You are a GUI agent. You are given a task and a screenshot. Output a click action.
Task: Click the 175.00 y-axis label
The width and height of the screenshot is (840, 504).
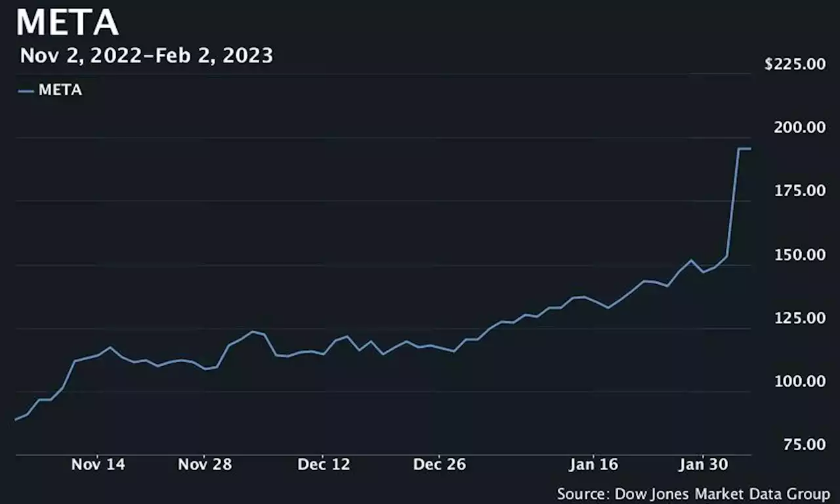pyautogui.click(x=799, y=191)
